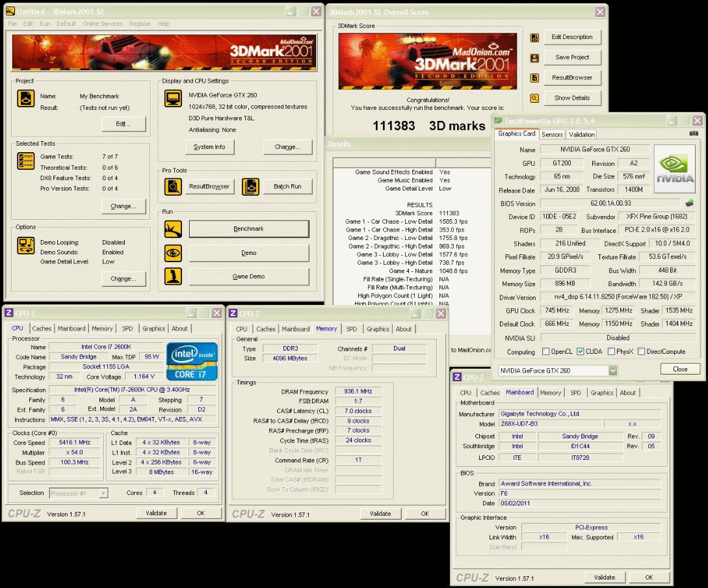Viewport: 708px width, 588px height.
Task: Click Change... under Selected Tests
Action: click(124, 206)
